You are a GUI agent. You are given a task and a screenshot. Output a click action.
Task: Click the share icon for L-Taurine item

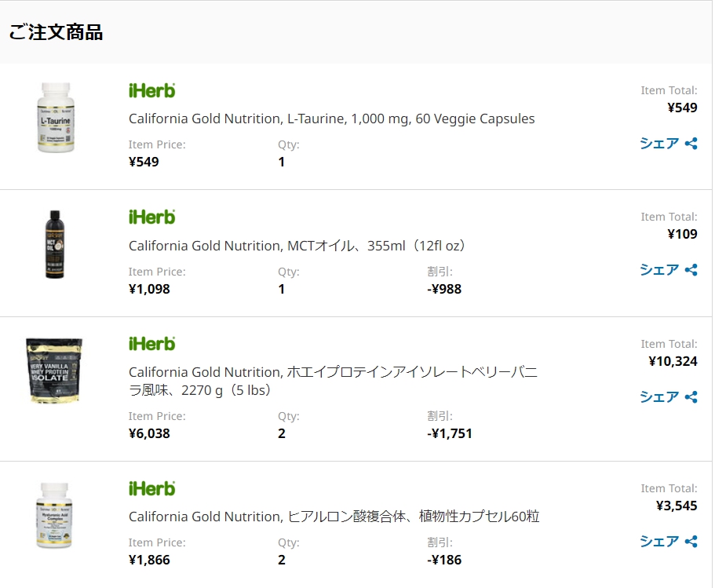pos(691,144)
